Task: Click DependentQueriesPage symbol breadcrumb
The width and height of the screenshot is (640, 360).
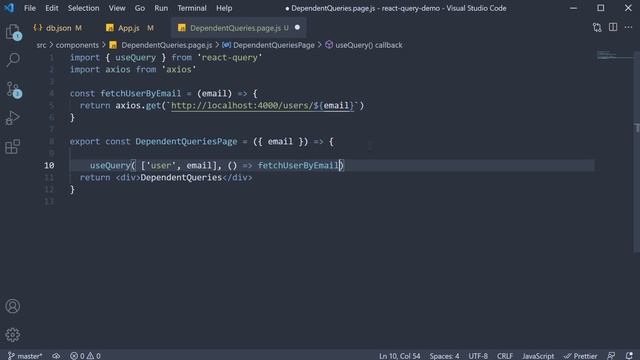Action: 269,45
